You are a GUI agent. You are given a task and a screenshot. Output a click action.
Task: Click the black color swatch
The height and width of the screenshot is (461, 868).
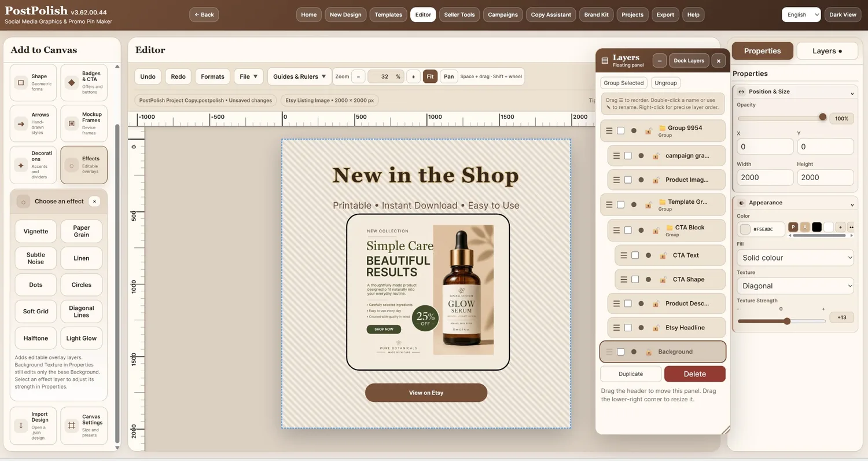point(816,228)
